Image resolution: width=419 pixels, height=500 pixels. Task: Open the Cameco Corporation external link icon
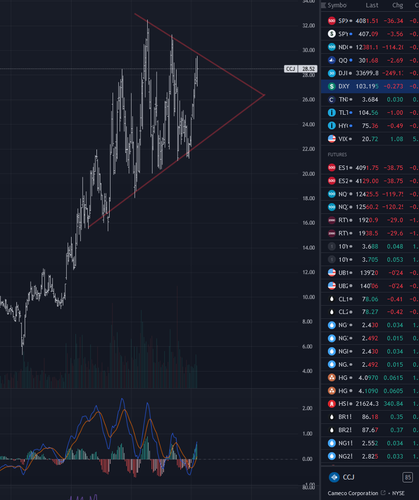click(x=383, y=493)
